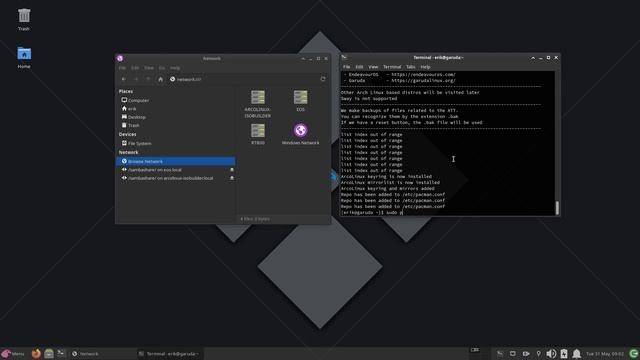
Task: Switch to Terminal window in taskbar
Action: coord(170,354)
